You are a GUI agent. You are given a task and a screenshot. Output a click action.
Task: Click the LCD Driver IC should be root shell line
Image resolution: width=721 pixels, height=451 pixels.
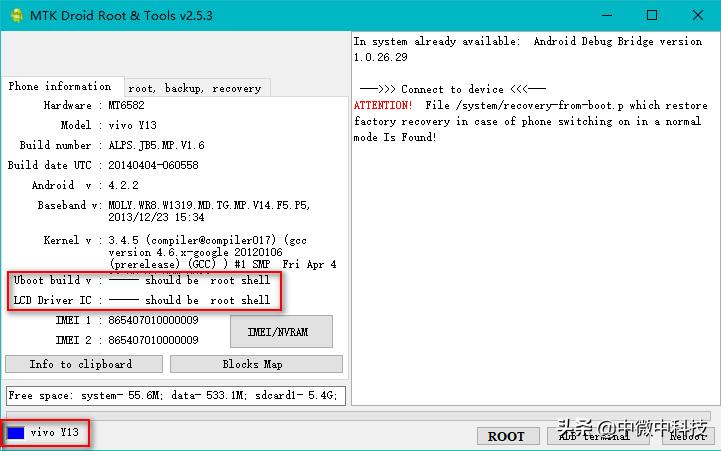click(x=142, y=300)
